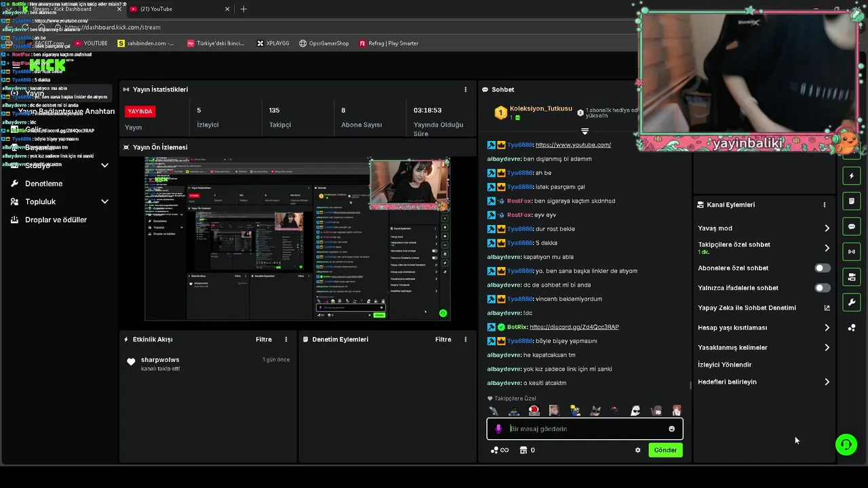
Task: Click the 03:18:53 stream duration value
Action: click(427, 110)
